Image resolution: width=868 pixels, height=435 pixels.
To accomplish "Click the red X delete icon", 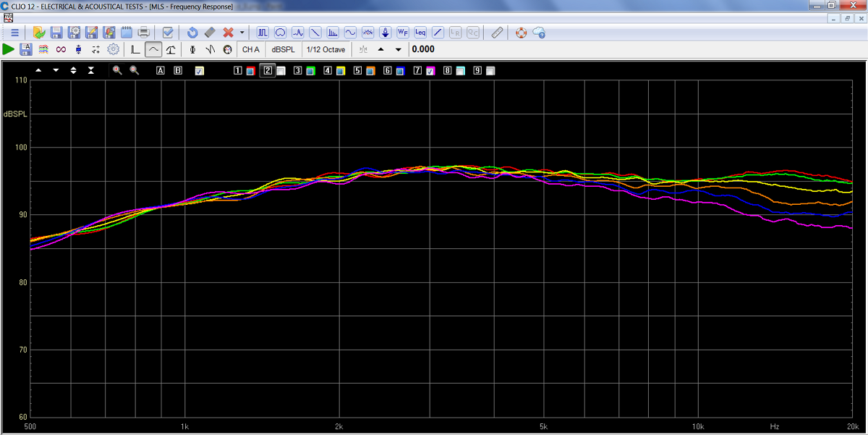I will [x=229, y=33].
